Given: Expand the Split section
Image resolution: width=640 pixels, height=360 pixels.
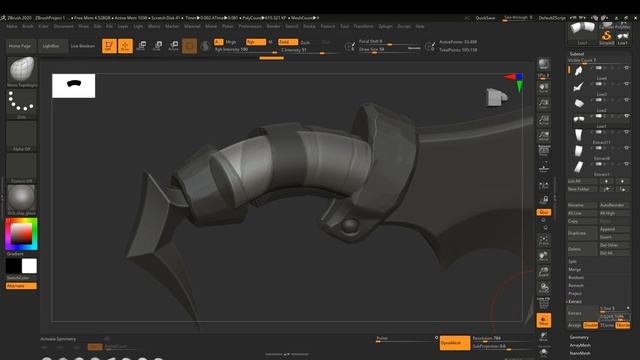Looking at the screenshot, I should point(573,261).
